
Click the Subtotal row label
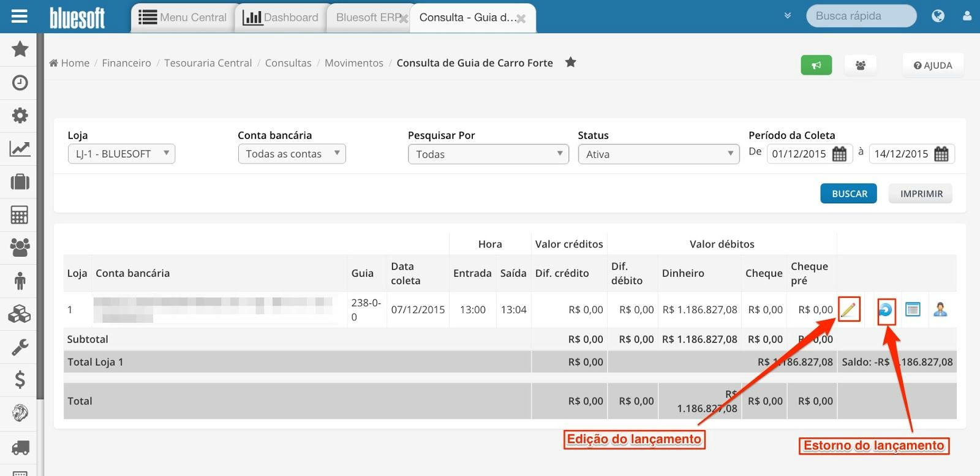[88, 339]
